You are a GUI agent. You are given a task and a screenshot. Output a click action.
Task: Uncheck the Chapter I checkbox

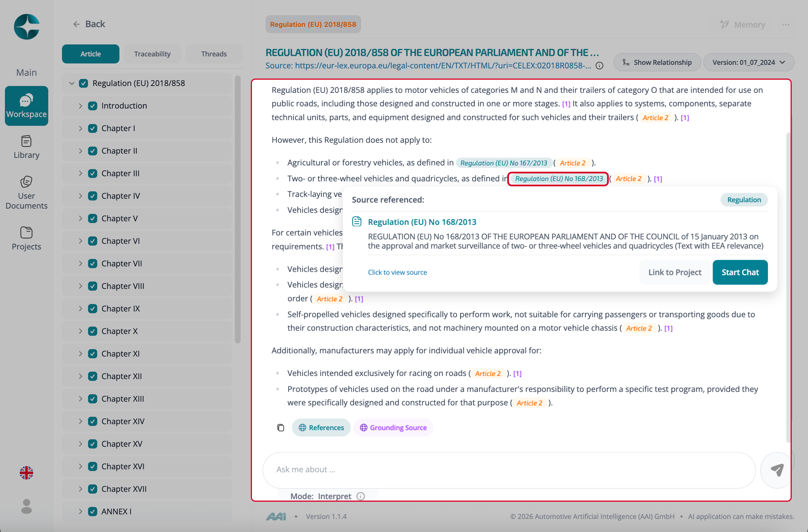(92, 128)
